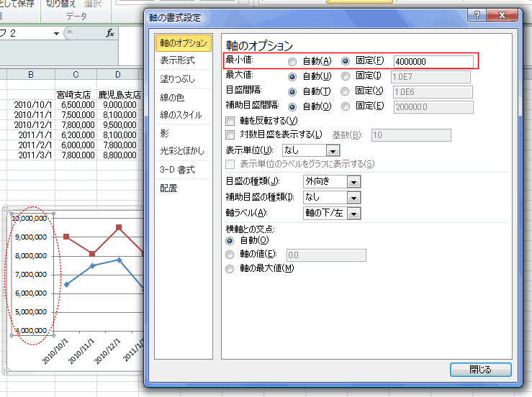Open the 表示単位(U) dropdown
The image size is (532, 397).
point(333,151)
